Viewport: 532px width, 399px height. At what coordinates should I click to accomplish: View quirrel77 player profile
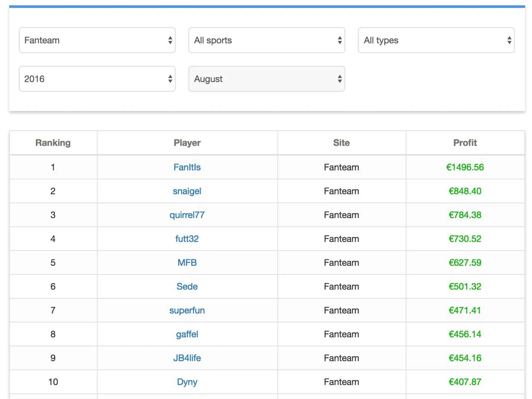[x=187, y=215]
